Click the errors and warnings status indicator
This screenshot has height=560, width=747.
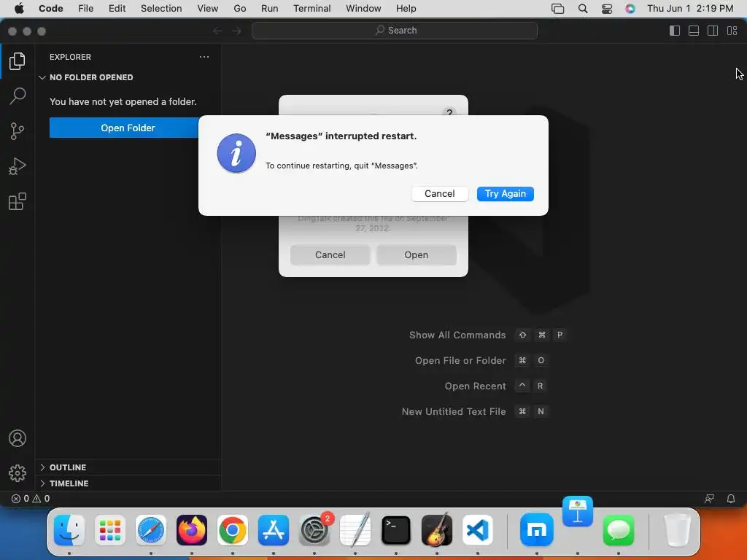[x=31, y=499]
